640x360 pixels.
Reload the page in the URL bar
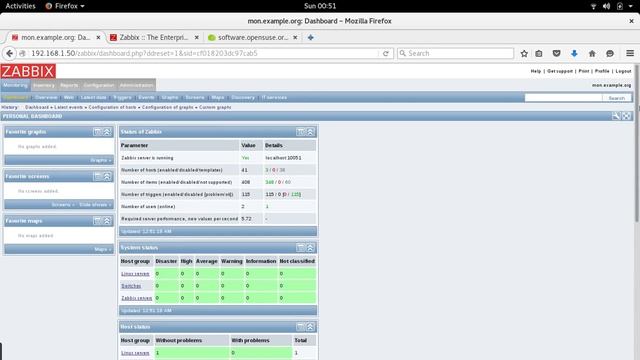point(385,53)
